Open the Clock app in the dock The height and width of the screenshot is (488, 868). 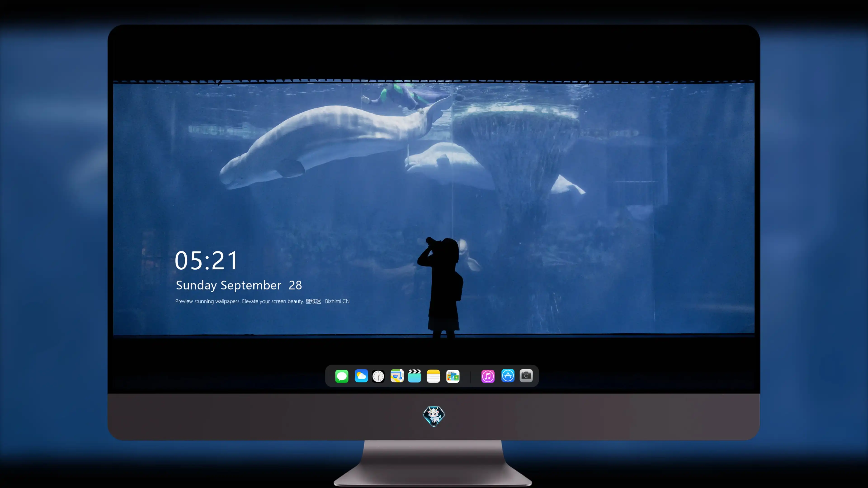pyautogui.click(x=378, y=376)
